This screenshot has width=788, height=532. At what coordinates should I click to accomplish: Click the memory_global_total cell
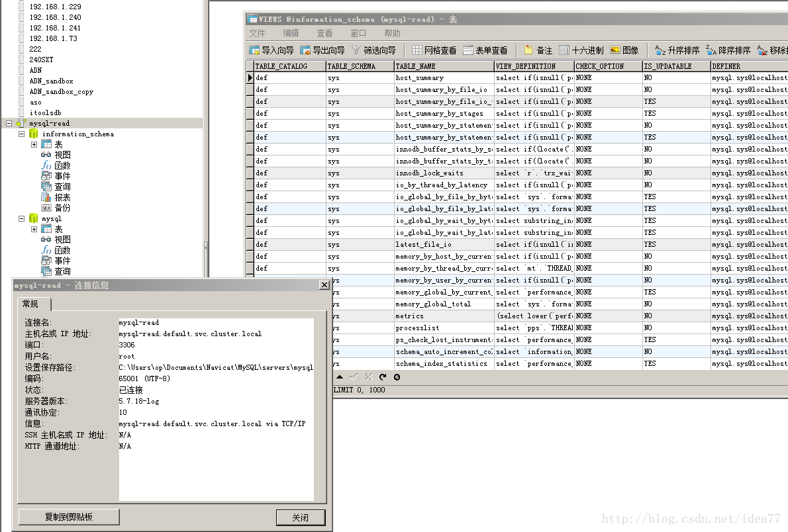tap(444, 304)
